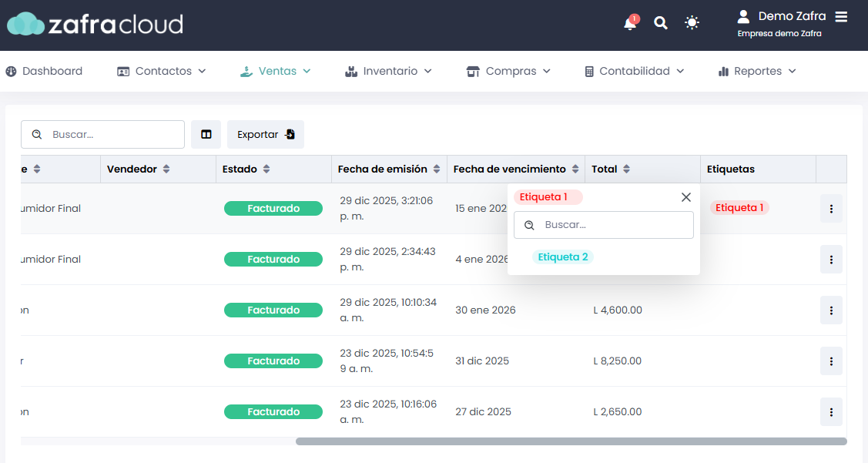The image size is (868, 463).
Task: Select Etiqueta 2 from tag list
Action: 562,257
